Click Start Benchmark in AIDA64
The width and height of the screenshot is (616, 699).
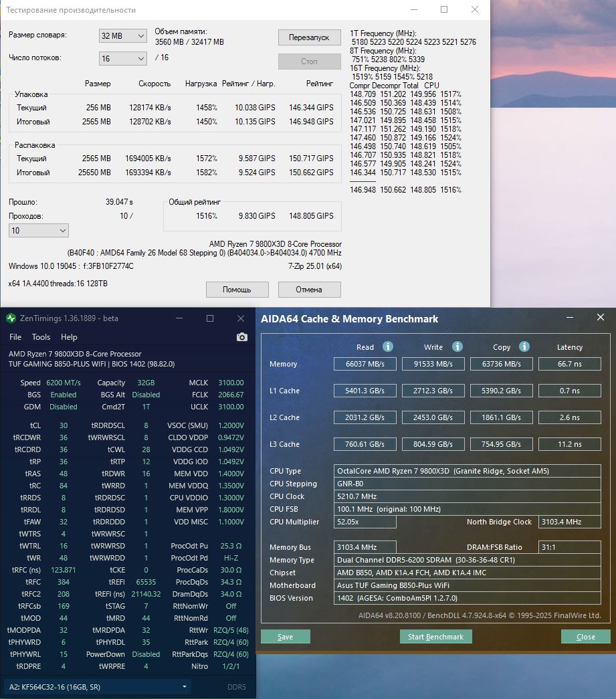435,637
